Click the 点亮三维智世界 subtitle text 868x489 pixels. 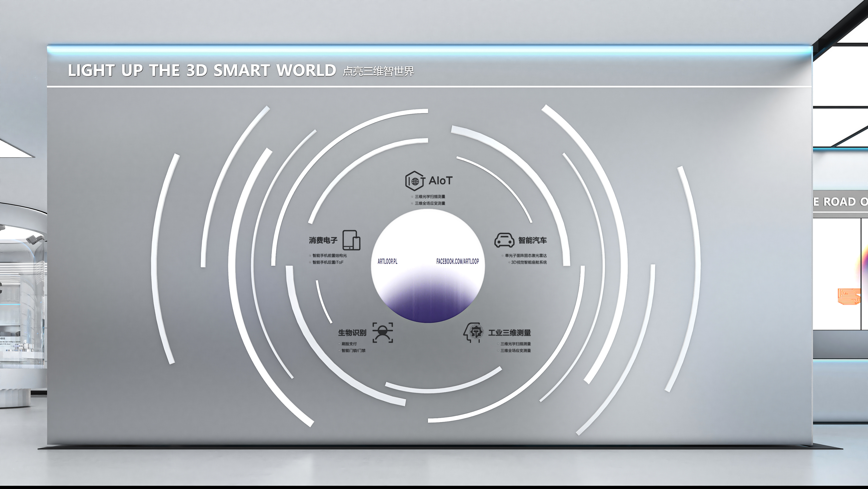point(378,71)
